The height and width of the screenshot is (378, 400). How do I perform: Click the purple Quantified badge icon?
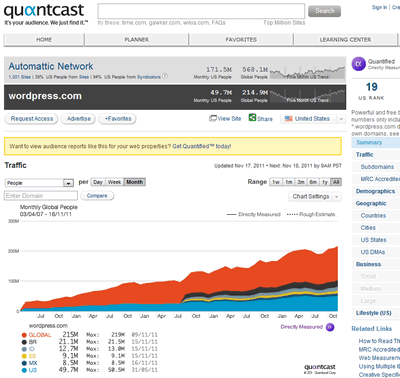(x=359, y=64)
